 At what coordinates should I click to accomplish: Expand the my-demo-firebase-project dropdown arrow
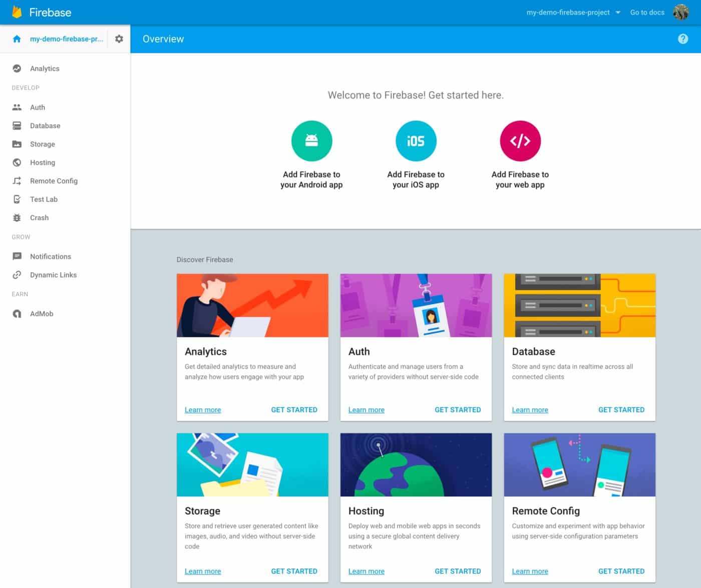click(x=618, y=13)
